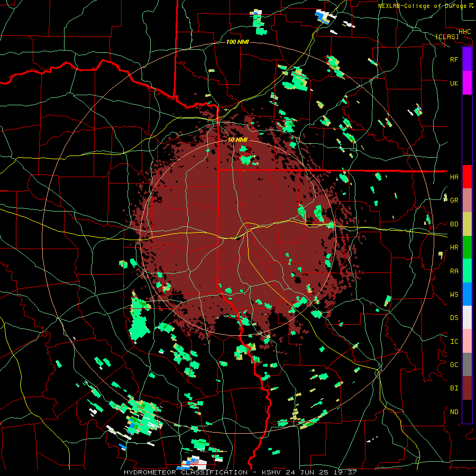The image size is (476, 476).
Task: Click the WS legend label
Action: click(x=454, y=294)
